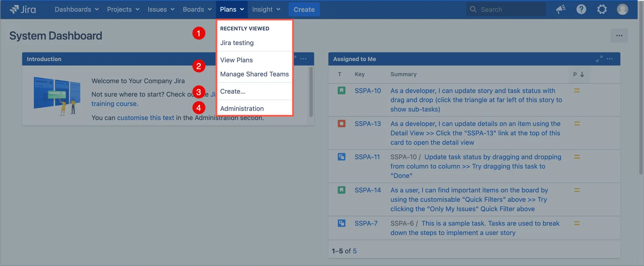Open the help question mark icon
The image size is (644, 266).
point(581,9)
